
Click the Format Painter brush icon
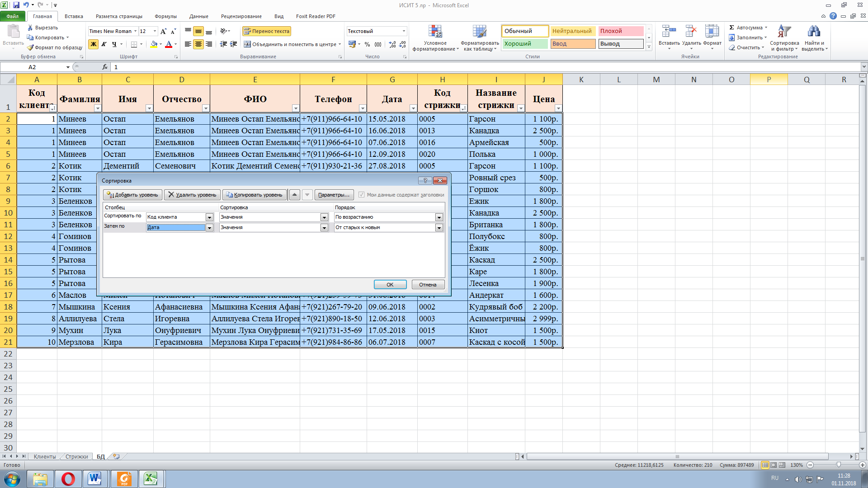tap(31, 47)
